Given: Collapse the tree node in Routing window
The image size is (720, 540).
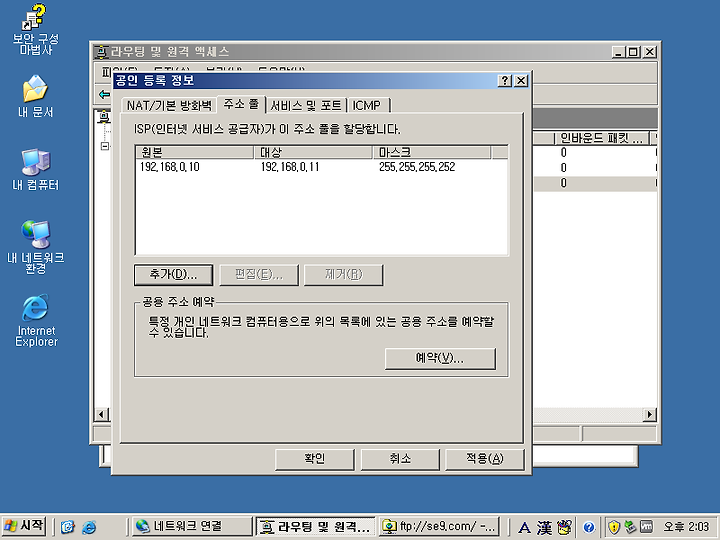Looking at the screenshot, I should pos(105,146).
